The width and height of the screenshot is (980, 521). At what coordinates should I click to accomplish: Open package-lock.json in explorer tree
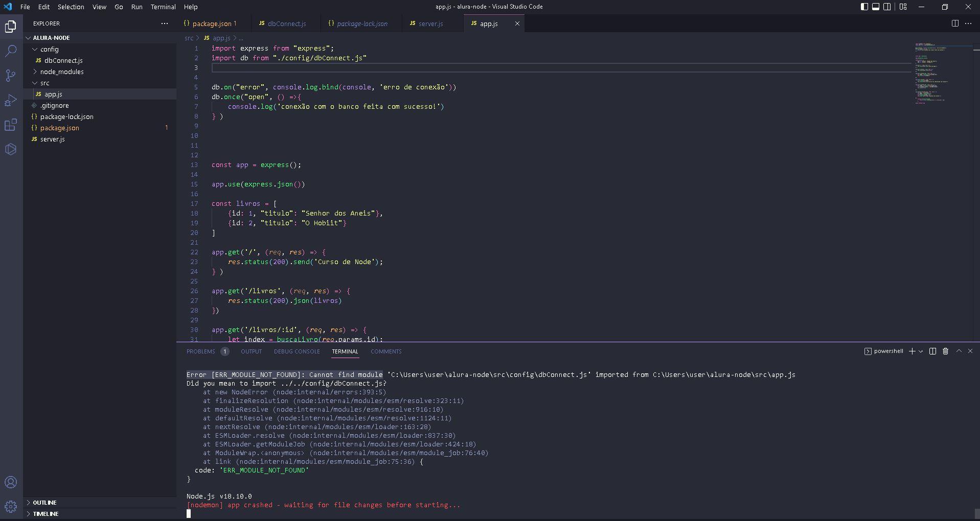(x=100, y=116)
